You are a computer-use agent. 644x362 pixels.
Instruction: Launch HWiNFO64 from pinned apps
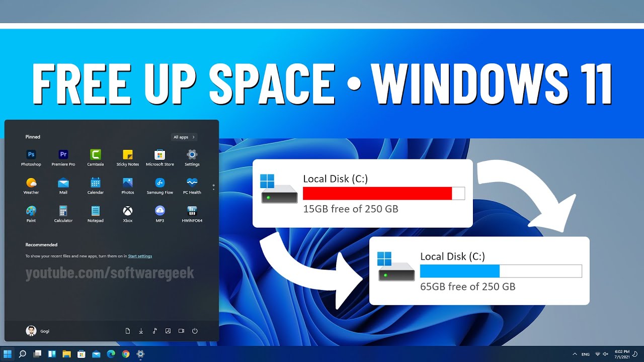point(192,214)
